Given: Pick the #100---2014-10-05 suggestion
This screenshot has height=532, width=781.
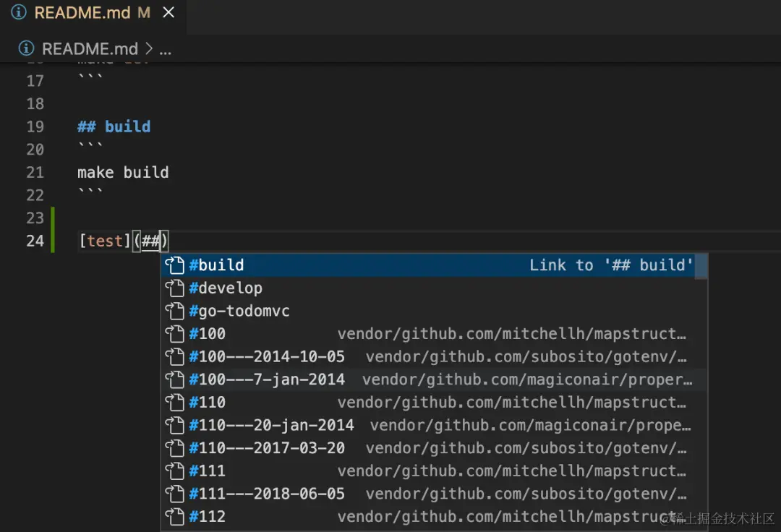Looking at the screenshot, I should tap(428, 357).
